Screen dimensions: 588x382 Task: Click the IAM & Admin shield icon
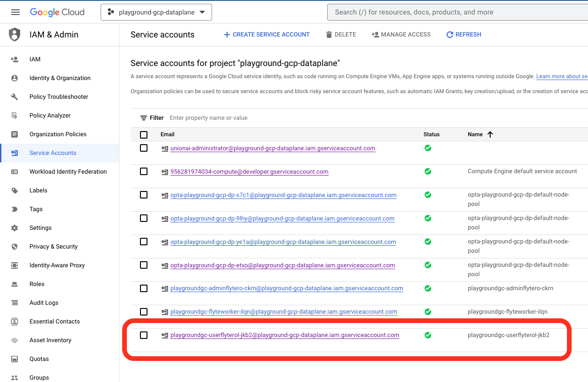[x=15, y=35]
